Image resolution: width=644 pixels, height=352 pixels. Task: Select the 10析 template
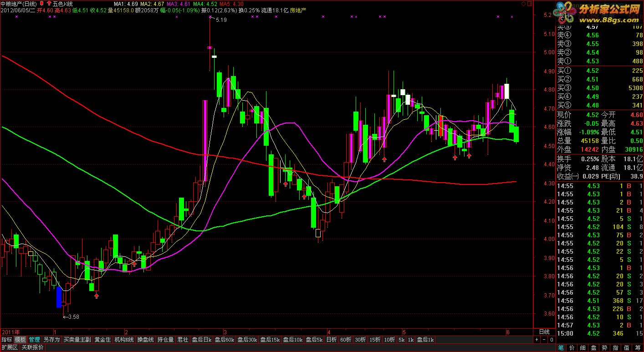coord(389,340)
